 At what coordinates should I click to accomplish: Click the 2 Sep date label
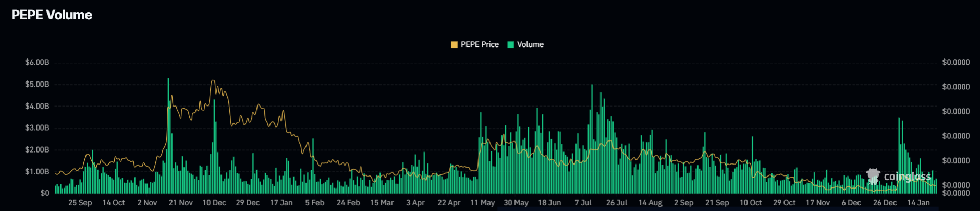pos(684,203)
